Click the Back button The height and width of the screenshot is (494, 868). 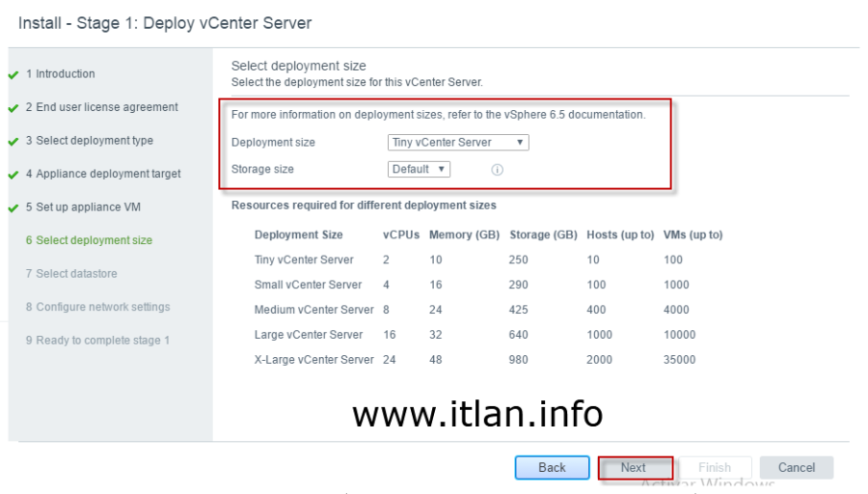coord(552,468)
